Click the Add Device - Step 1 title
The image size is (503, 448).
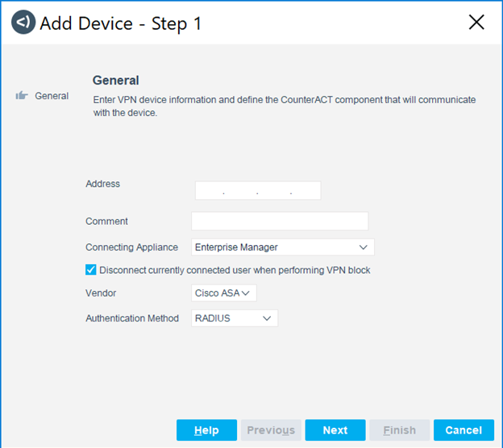pos(121,23)
